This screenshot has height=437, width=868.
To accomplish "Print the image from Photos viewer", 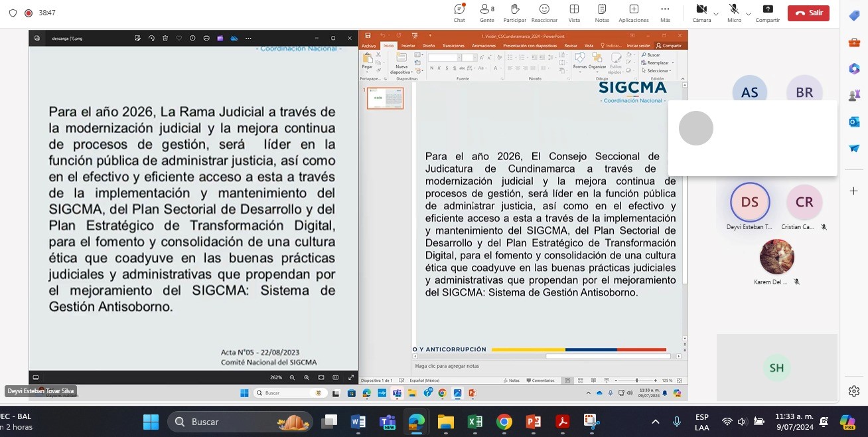I will click(x=206, y=39).
